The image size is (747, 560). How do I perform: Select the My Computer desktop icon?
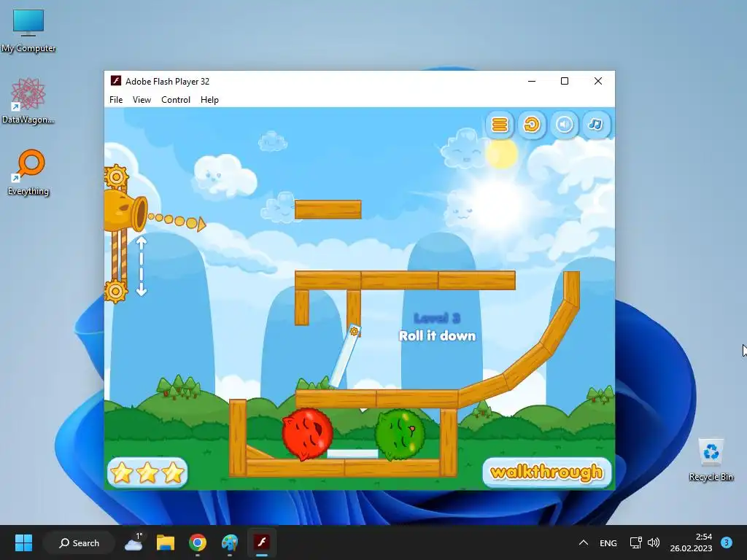[x=28, y=31]
